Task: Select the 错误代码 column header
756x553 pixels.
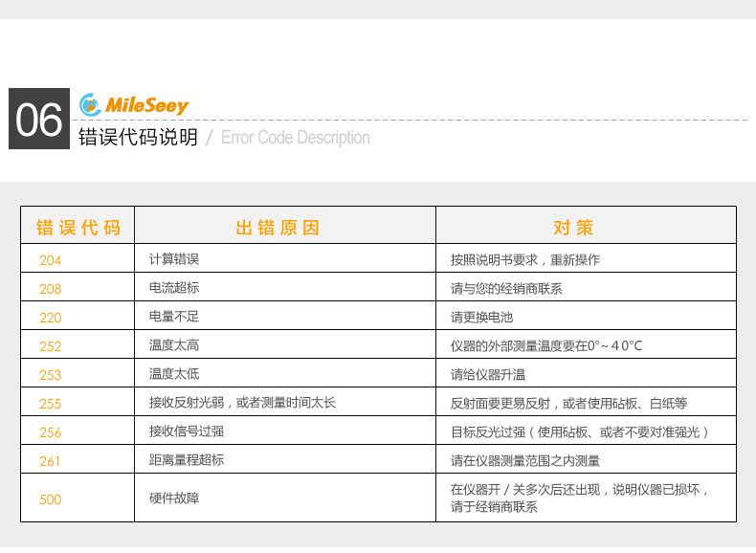Action: point(78,228)
